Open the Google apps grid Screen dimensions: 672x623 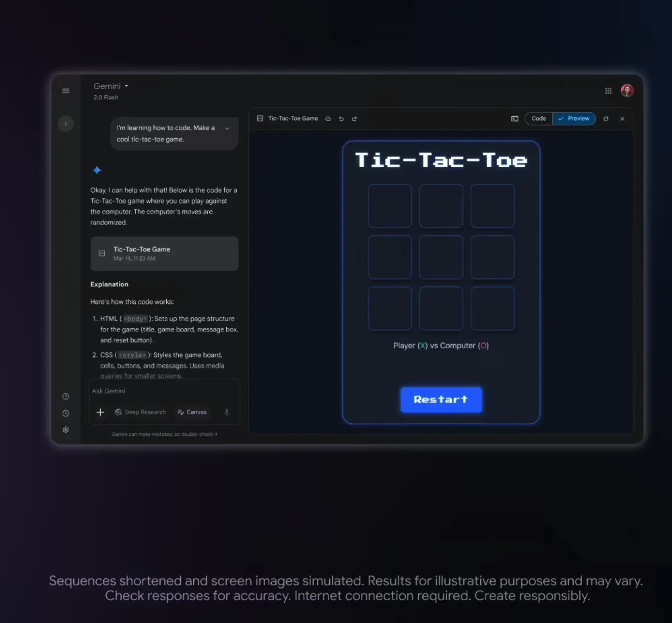[608, 91]
